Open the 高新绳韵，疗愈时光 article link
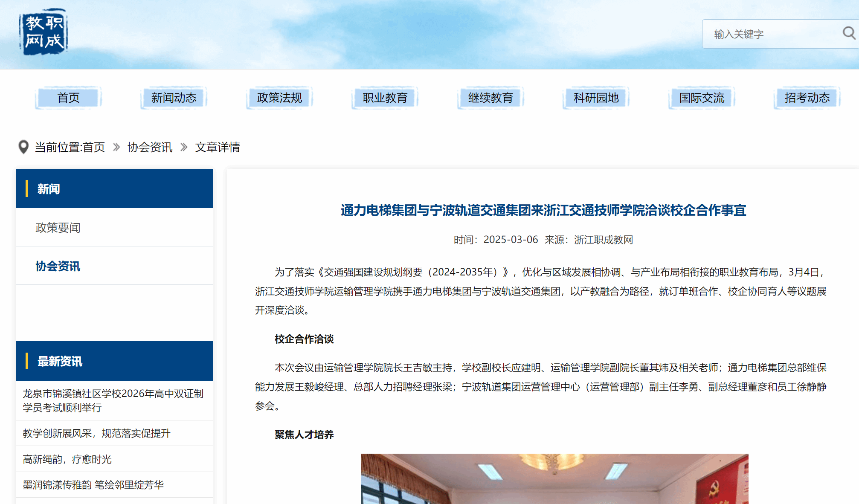 [67, 459]
